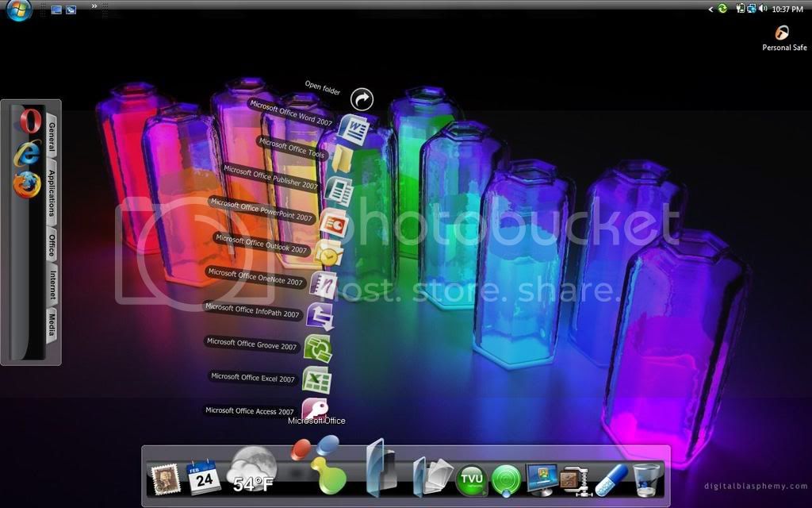This screenshot has height=508, width=812.
Task: Click the power tray icon
Action: click(740, 9)
